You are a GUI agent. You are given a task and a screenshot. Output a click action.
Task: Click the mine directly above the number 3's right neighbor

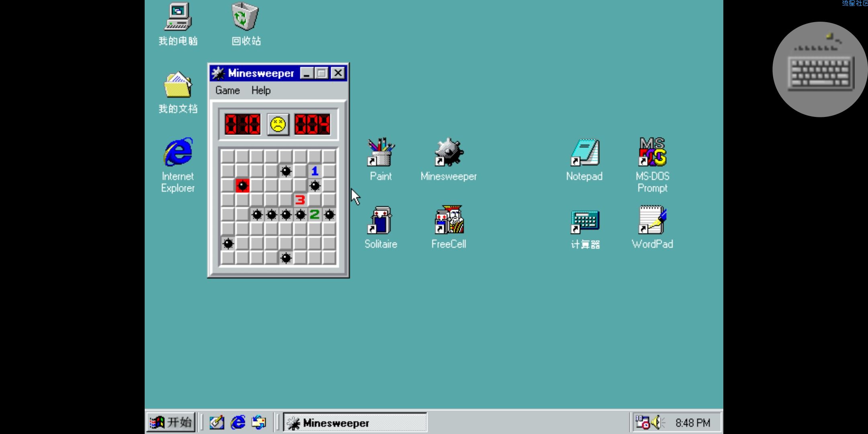point(315,186)
